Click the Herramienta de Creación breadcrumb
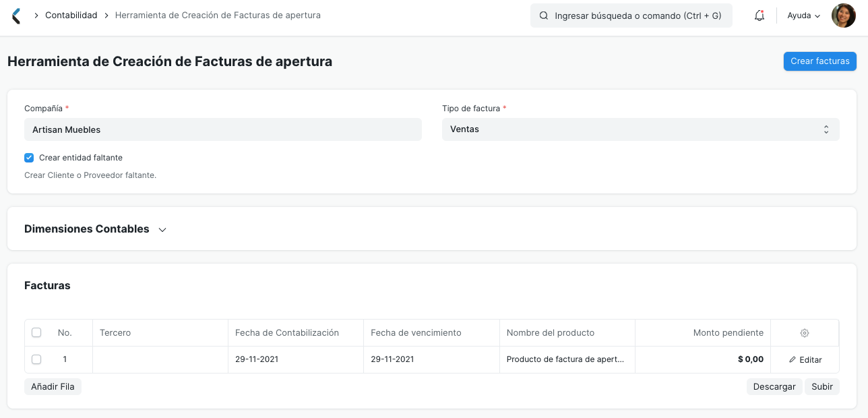 [218, 15]
